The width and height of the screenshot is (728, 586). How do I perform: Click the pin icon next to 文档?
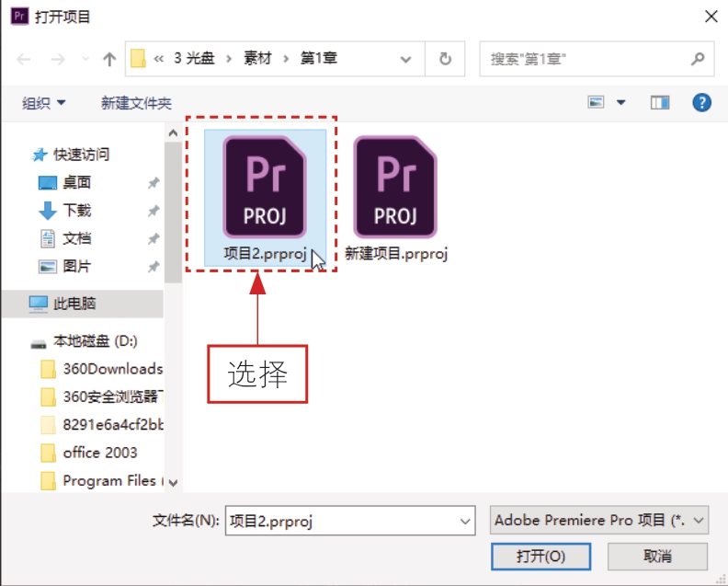(x=154, y=239)
